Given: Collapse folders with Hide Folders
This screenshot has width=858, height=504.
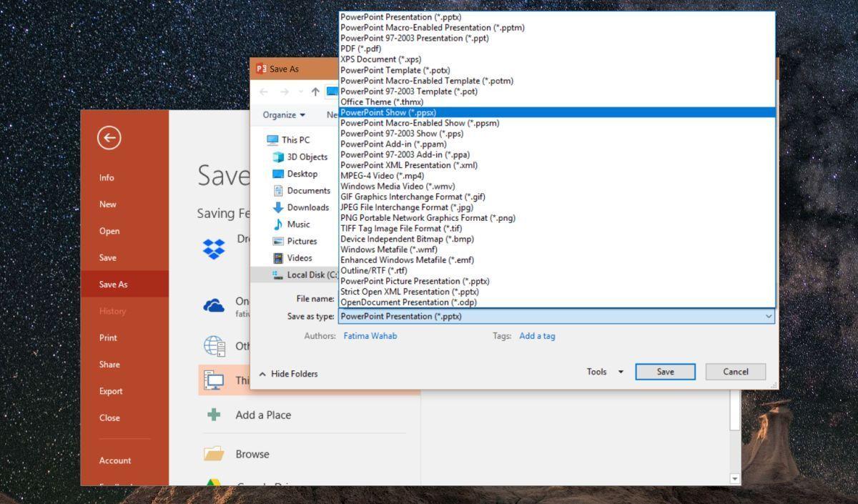Looking at the screenshot, I should (x=288, y=374).
